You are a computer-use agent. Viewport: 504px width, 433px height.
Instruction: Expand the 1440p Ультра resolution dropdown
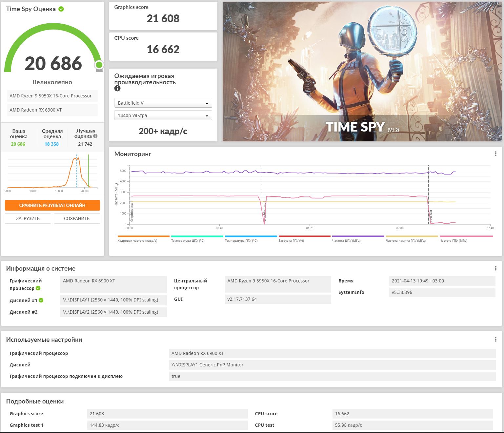[x=163, y=115]
